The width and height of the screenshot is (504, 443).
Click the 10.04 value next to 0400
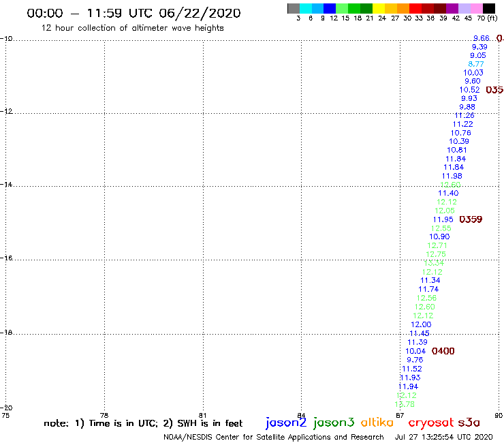pyautogui.click(x=415, y=351)
